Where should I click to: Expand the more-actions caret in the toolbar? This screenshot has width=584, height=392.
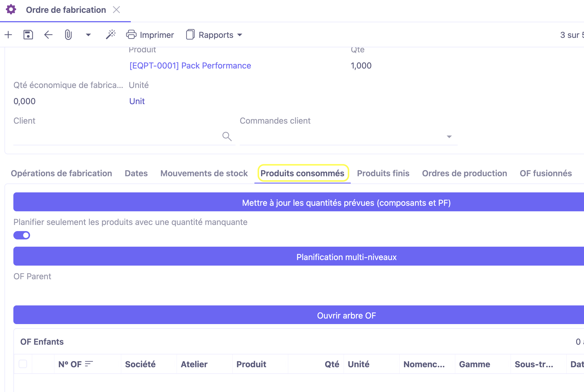pos(88,35)
